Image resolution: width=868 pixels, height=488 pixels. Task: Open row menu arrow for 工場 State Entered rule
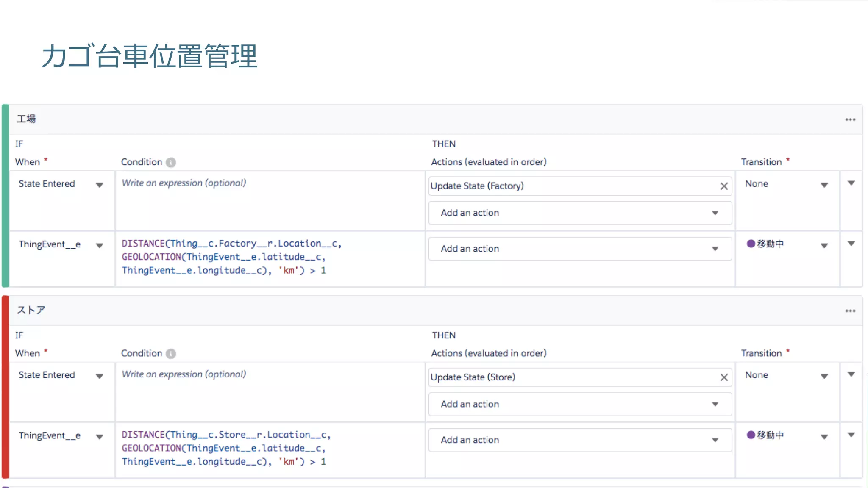pos(851,183)
